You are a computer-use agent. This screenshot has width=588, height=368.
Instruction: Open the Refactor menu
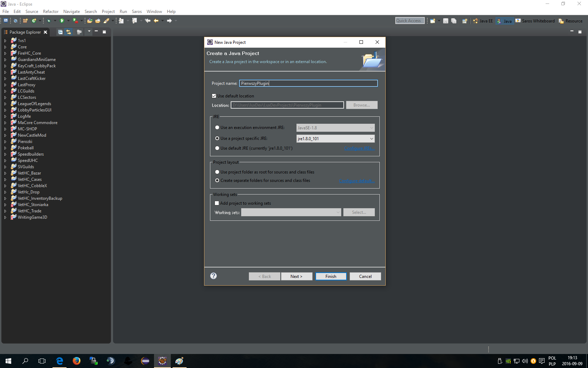[51, 12]
